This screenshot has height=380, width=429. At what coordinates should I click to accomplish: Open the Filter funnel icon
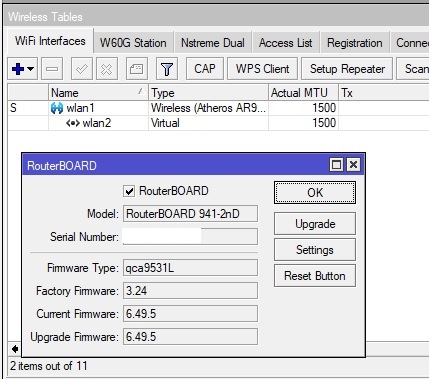click(x=167, y=69)
